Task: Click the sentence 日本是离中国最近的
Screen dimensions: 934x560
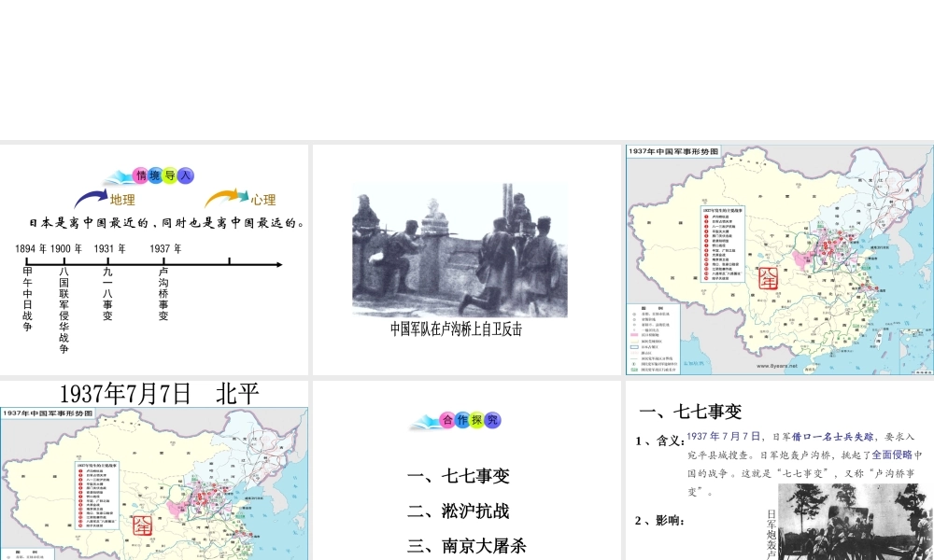Action: 89,223
